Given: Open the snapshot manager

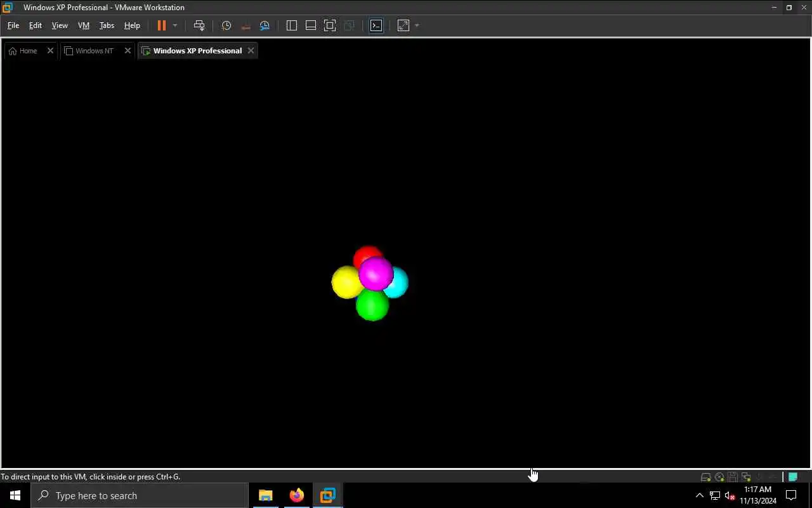Looking at the screenshot, I should 265,25.
